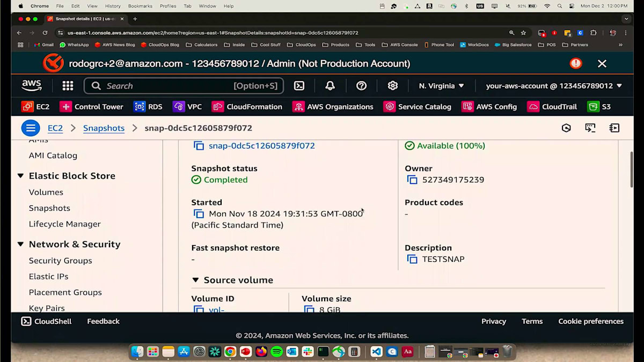
Task: Collapse the Network & Security section
Action: (20, 245)
